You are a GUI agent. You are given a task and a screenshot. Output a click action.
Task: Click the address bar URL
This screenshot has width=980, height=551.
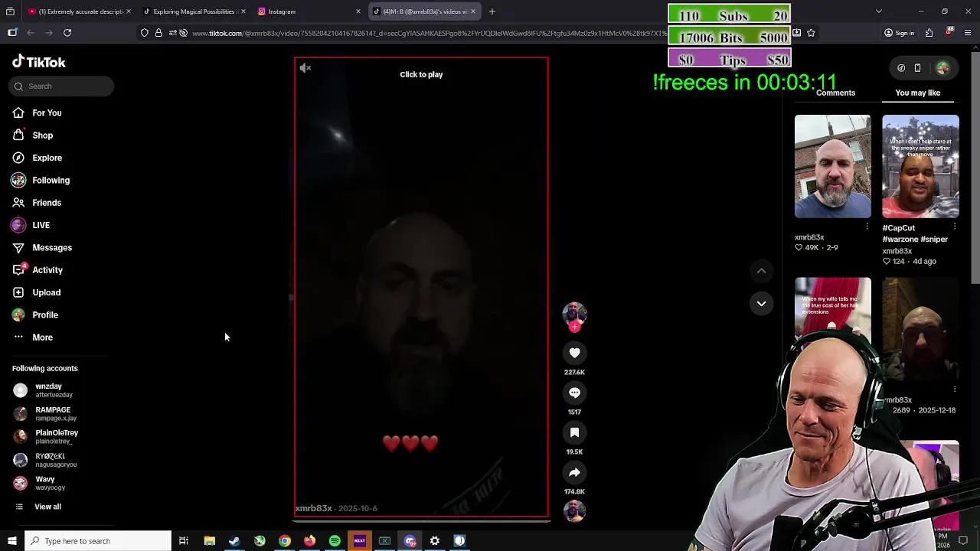point(429,33)
